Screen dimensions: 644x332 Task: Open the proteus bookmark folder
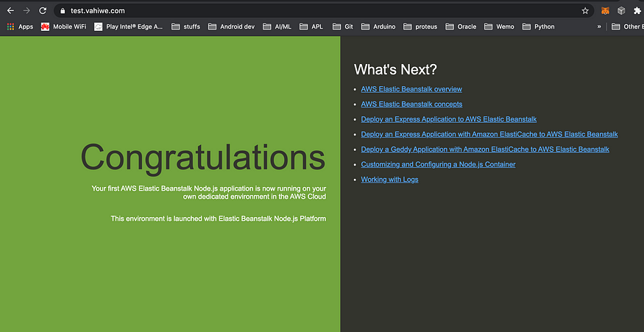coord(420,27)
